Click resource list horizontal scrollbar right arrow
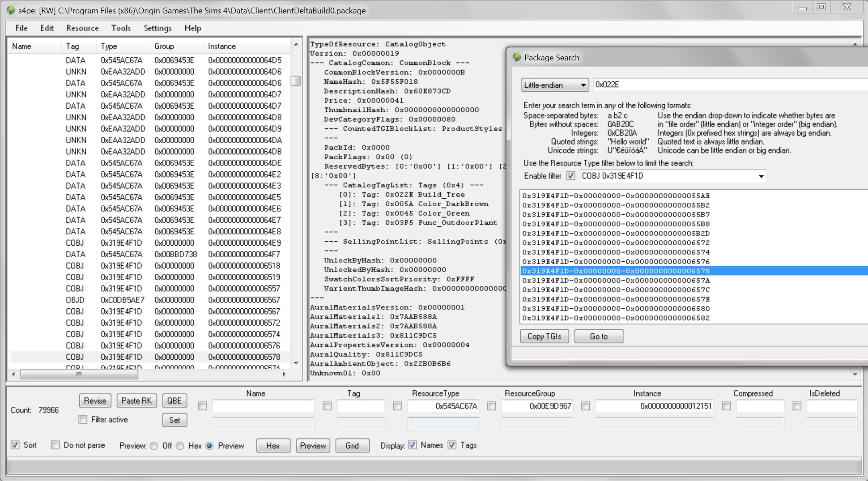 pyautogui.click(x=284, y=374)
